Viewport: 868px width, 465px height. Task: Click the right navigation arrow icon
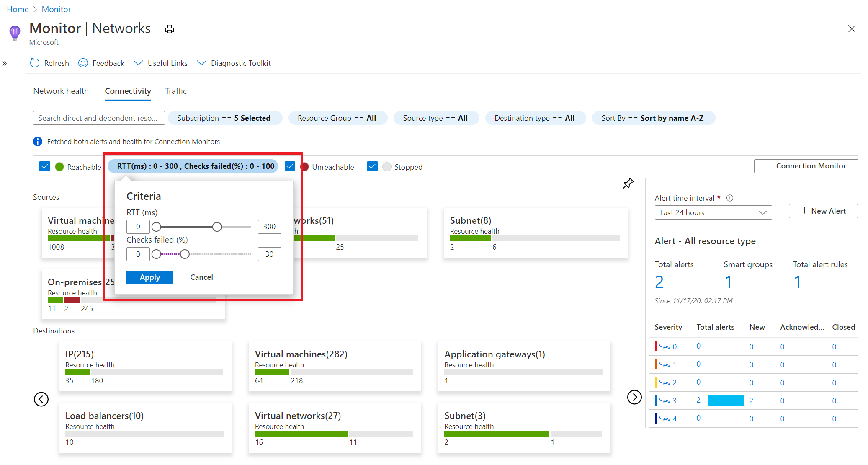633,398
